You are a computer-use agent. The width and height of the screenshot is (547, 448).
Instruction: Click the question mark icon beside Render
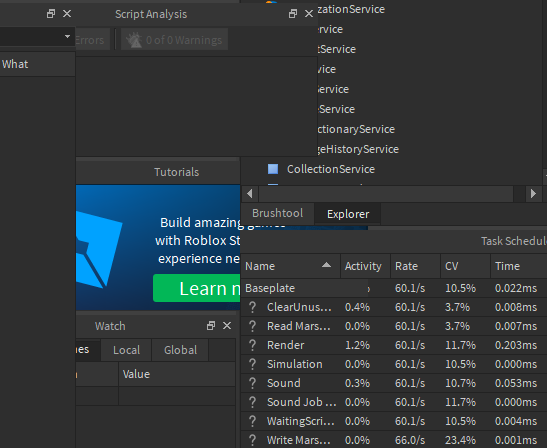tap(252, 345)
